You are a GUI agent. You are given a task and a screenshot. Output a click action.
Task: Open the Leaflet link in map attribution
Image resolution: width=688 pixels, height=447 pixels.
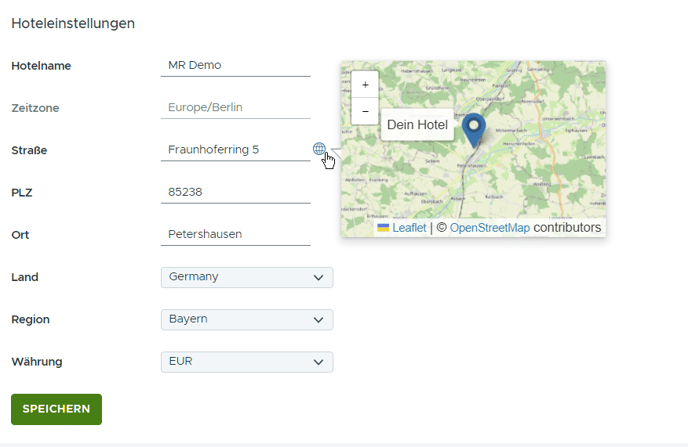coord(409,228)
